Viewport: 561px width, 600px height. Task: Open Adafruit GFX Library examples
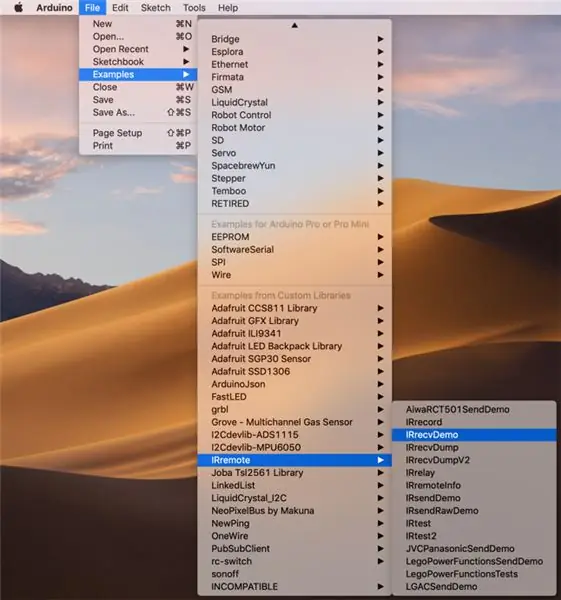(294, 321)
